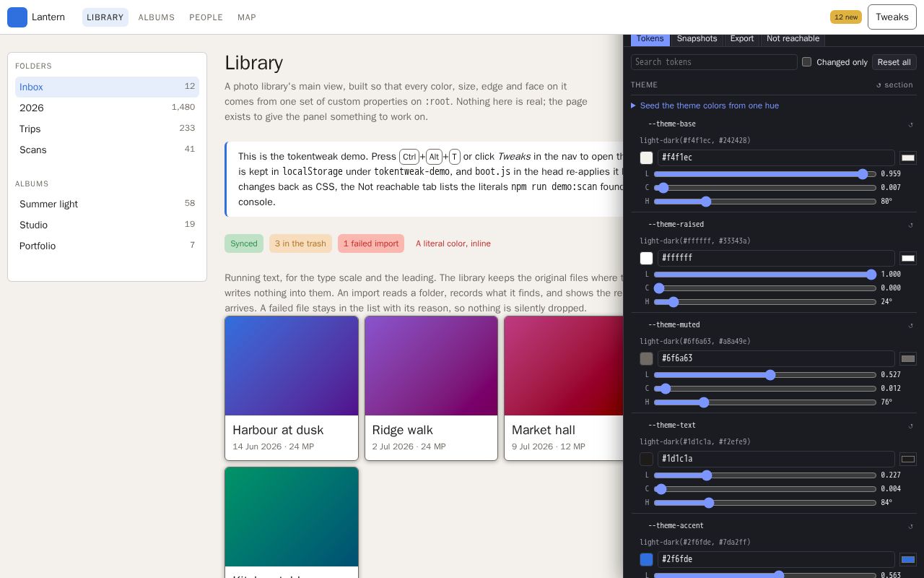Reset the --theme-raised token with its arrow icon
The width and height of the screenshot is (924, 578).
911,225
